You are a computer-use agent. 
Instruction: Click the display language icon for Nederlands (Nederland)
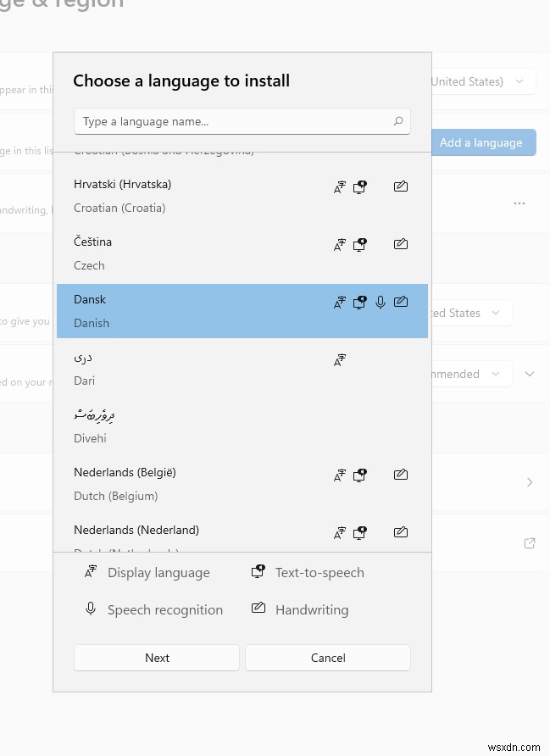coord(340,532)
